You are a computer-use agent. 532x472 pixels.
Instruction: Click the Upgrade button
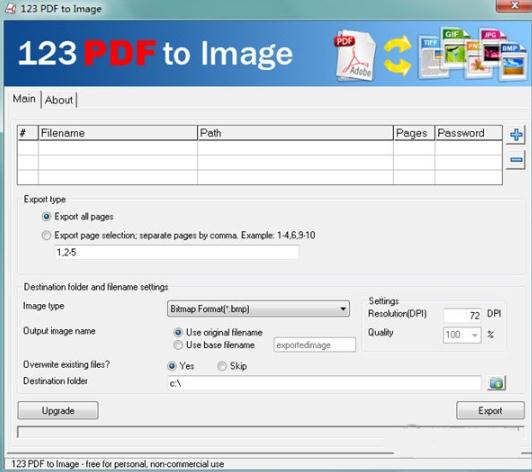point(58,411)
